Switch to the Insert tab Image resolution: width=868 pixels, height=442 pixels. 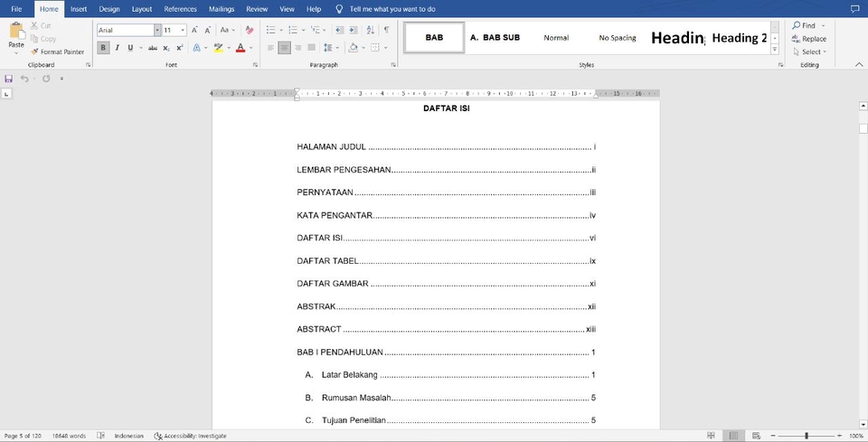point(79,9)
